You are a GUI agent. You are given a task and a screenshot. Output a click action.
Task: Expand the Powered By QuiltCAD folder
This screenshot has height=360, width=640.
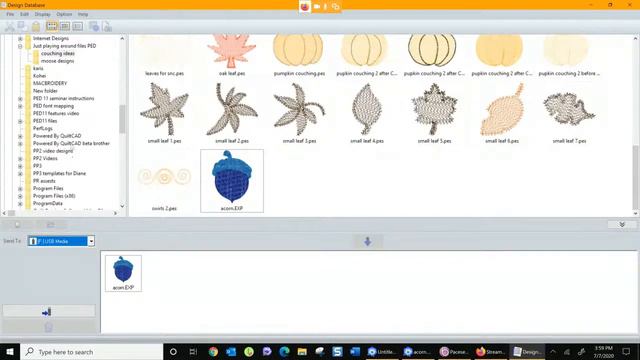coord(20,136)
